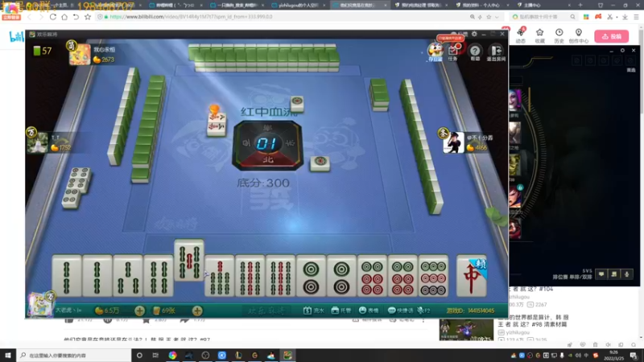Open the 快捷语 quick chat phrases

coord(400,311)
